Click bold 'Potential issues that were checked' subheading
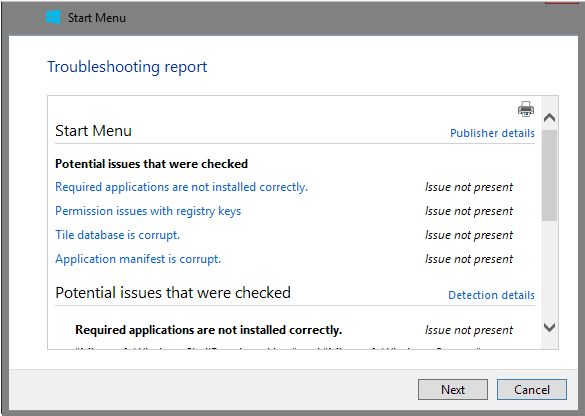Image resolution: width=585 pixels, height=416 pixels. [151, 164]
